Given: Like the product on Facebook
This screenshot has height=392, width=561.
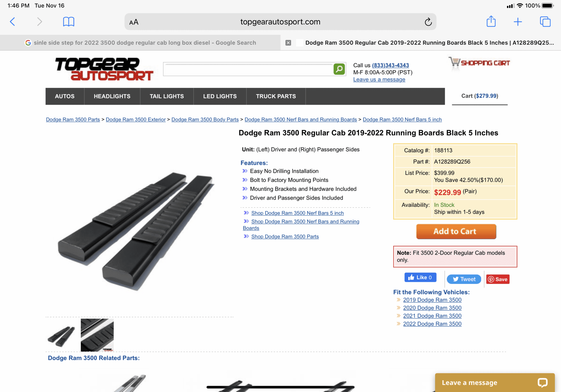Looking at the screenshot, I should pos(420,277).
